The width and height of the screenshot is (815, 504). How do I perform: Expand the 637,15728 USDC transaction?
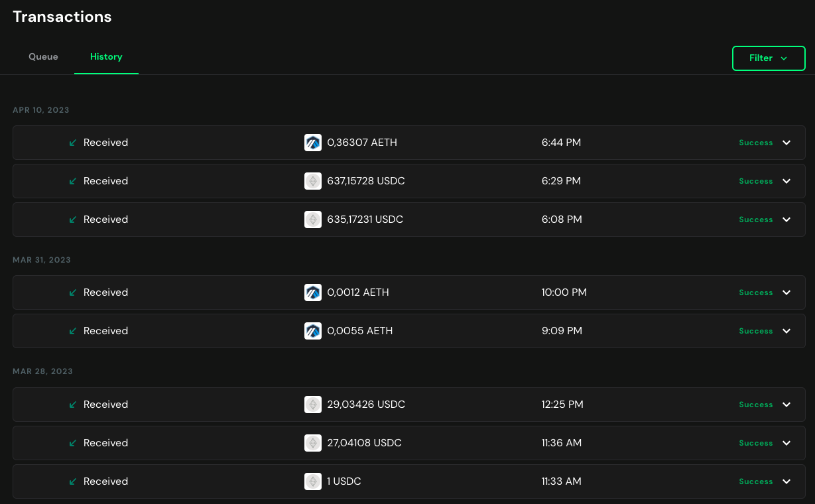point(786,180)
